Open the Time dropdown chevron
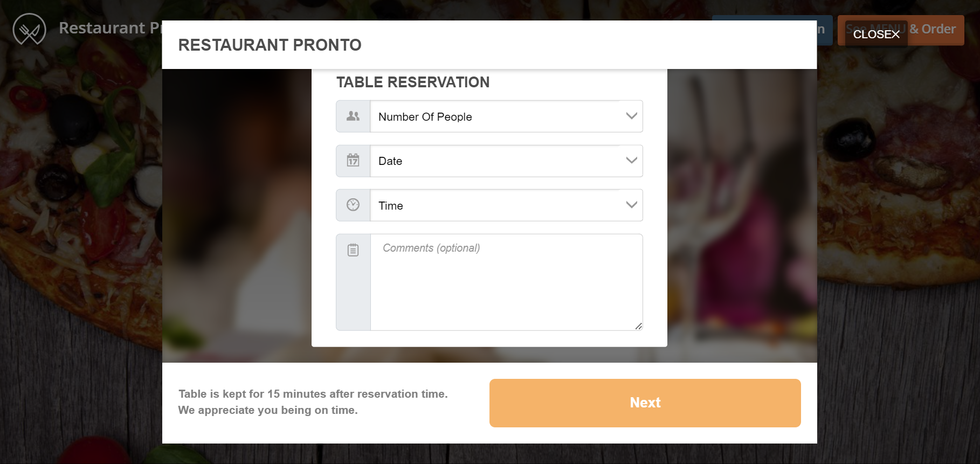Screen dimensions: 980x464 point(631,205)
